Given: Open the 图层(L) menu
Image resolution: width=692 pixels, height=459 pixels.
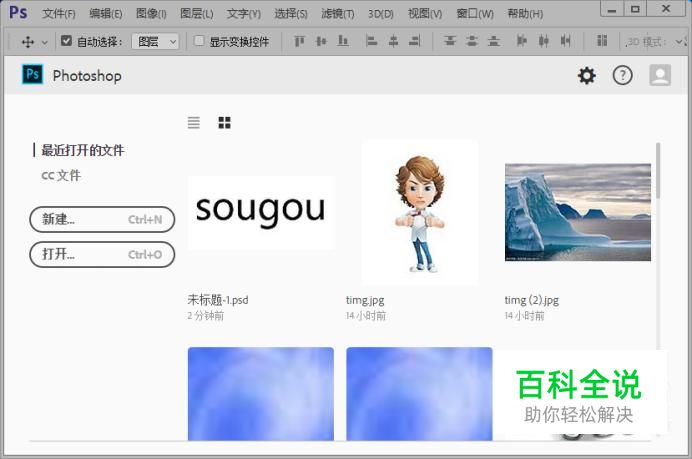Looking at the screenshot, I should click(196, 14).
